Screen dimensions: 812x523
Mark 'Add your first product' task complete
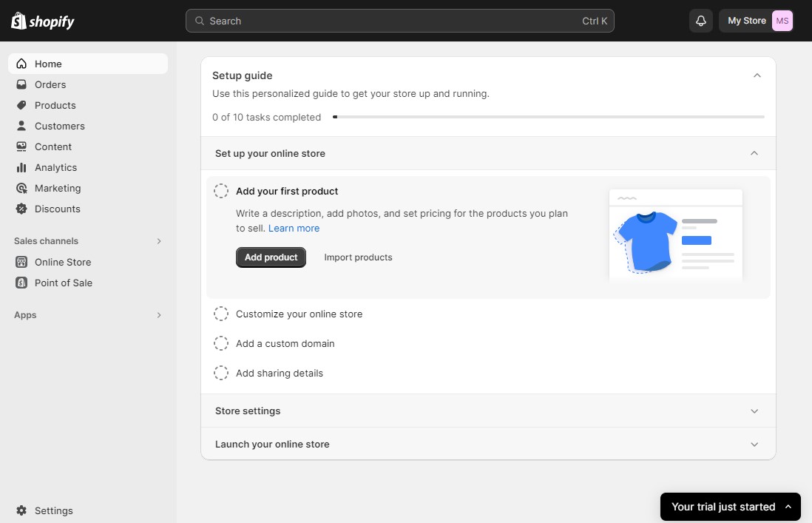(x=221, y=191)
